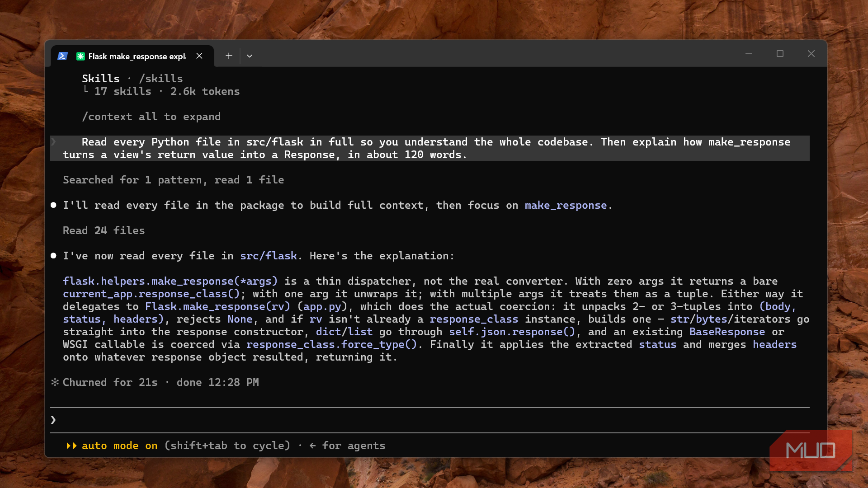Screen dimensions: 868x488
Task: Close the terminal window
Action: 811,54
